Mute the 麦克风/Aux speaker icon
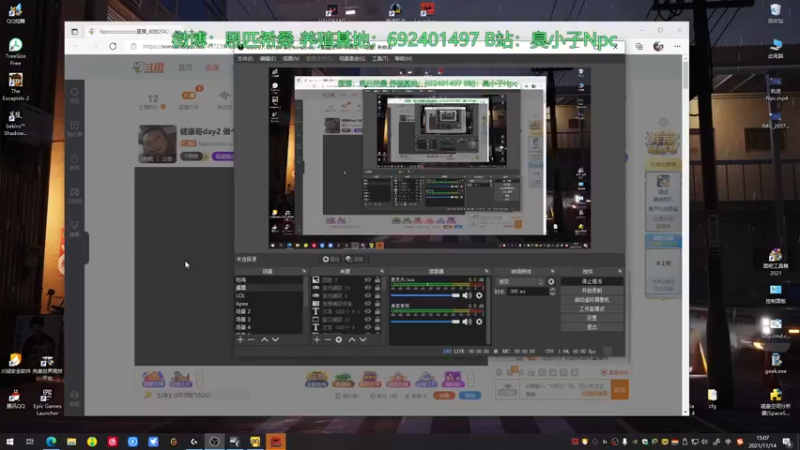Viewport: 800px width, 450px height. [x=467, y=295]
